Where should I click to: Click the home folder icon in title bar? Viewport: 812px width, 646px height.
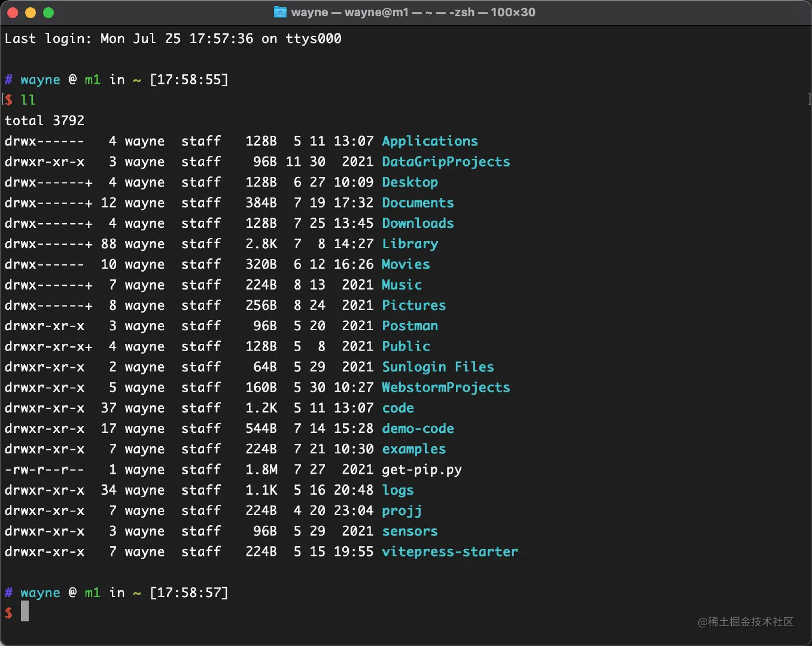pyautogui.click(x=280, y=12)
